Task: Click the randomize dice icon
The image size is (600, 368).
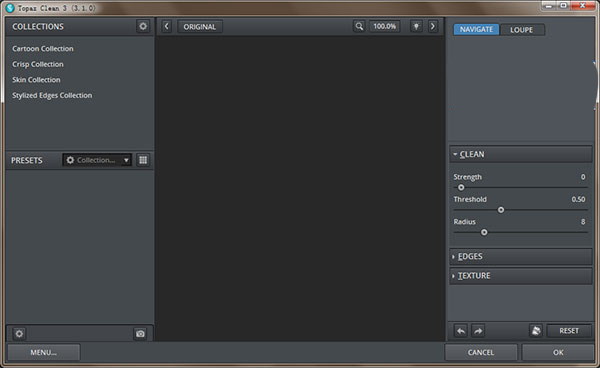Action: click(x=536, y=331)
